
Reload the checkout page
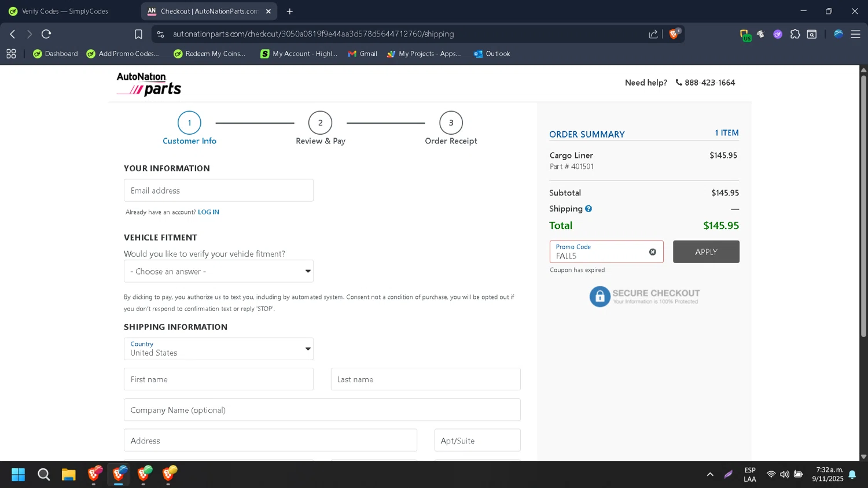[46, 34]
